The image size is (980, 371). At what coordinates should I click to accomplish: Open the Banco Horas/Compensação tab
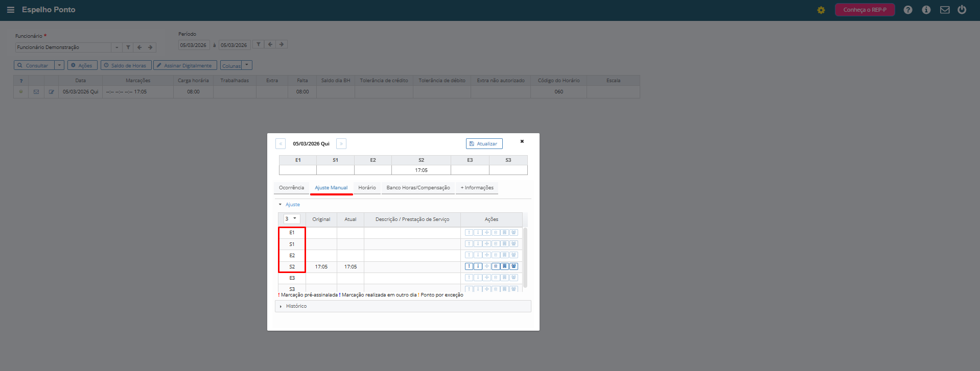click(418, 188)
